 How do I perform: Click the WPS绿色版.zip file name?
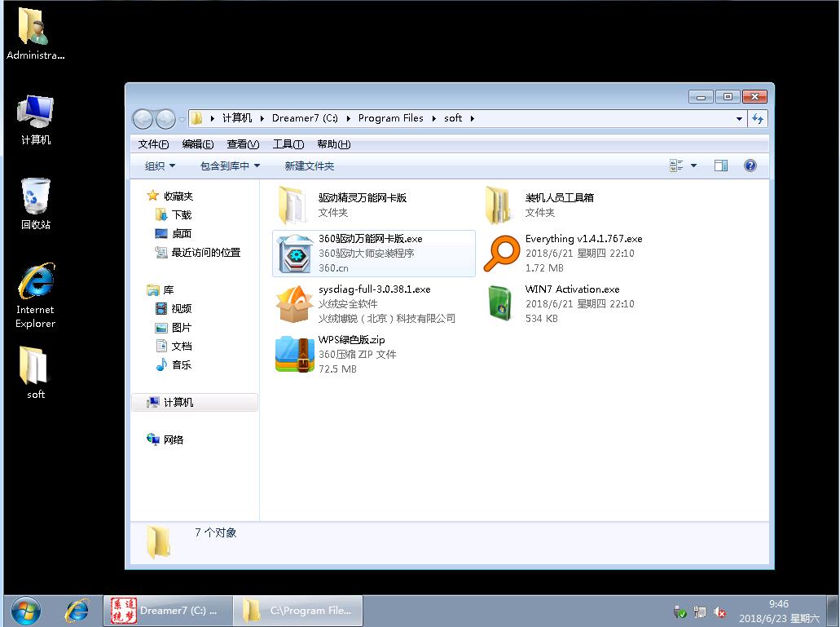[351, 340]
